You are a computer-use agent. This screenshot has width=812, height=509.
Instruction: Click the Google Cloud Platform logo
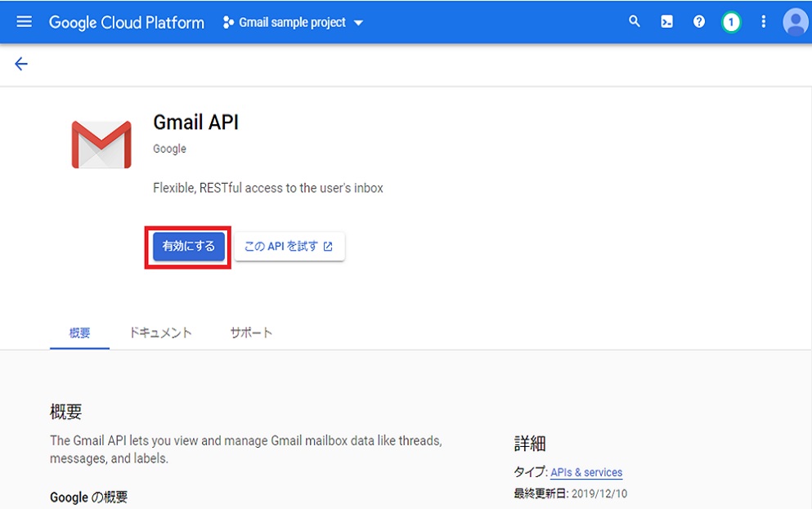coord(126,22)
